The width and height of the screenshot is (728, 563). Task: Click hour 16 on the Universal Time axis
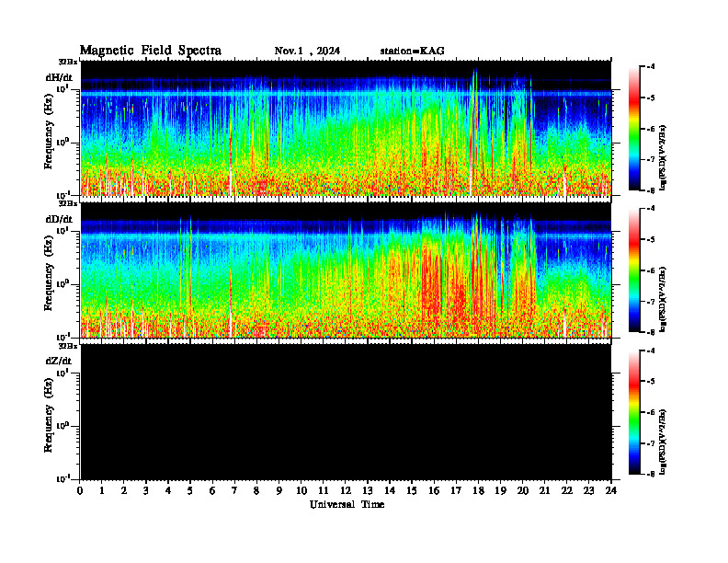click(434, 491)
